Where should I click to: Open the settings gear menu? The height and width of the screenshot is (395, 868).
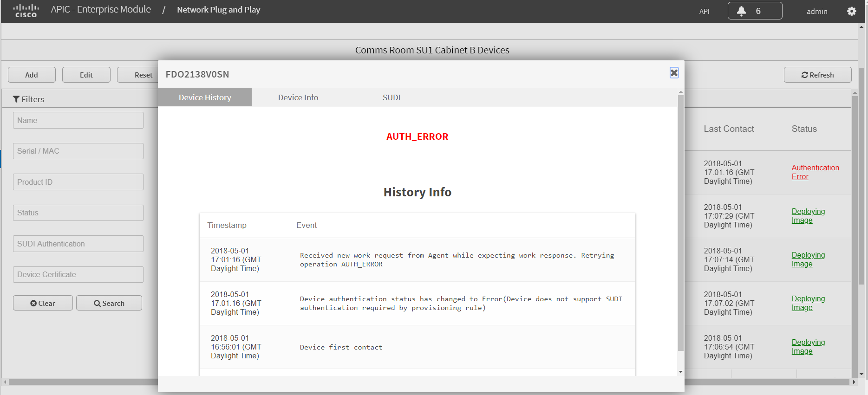pyautogui.click(x=851, y=11)
